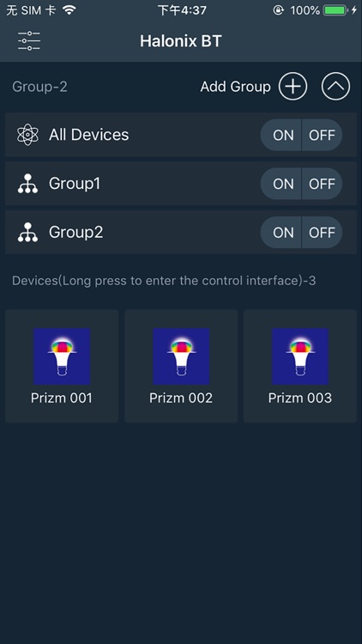Select the Prizm 003 bulb icon
The height and width of the screenshot is (644, 362).
300,356
